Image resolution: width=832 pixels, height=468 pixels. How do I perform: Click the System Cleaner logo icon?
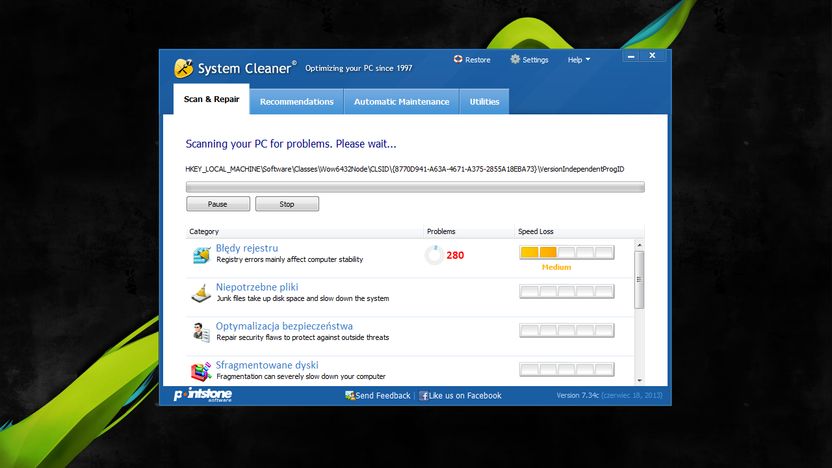(x=184, y=68)
